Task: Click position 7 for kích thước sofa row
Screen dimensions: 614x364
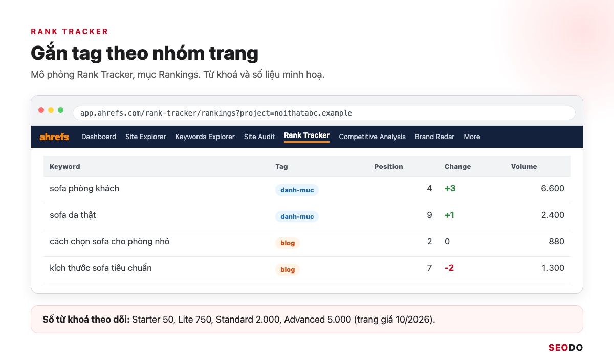Action: pos(429,268)
